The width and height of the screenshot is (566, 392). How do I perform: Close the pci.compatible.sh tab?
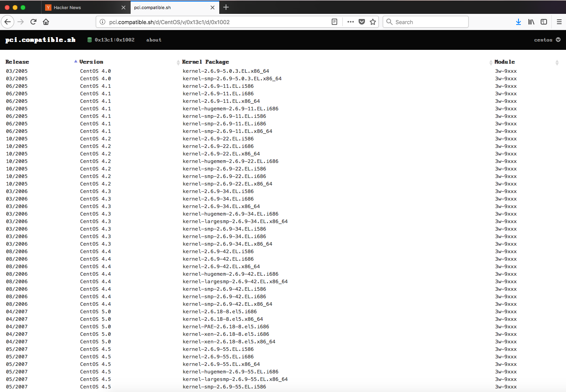(213, 8)
